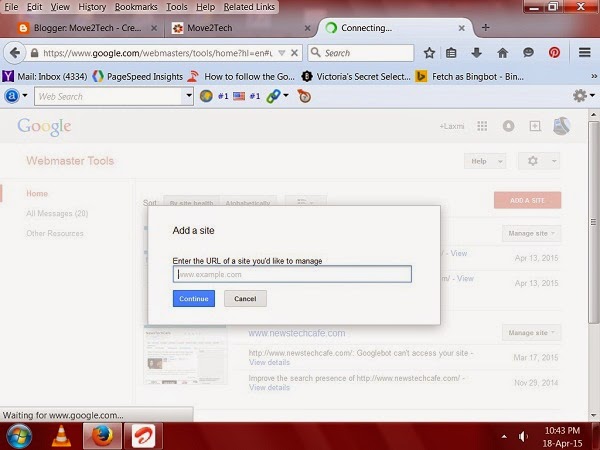Click the ADD A SITE button

[x=527, y=200]
